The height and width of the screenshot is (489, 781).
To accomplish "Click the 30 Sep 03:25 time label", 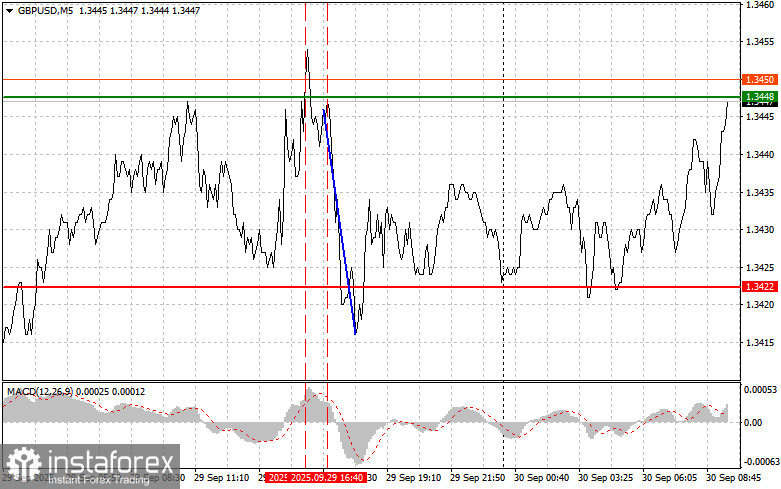I will [606, 478].
